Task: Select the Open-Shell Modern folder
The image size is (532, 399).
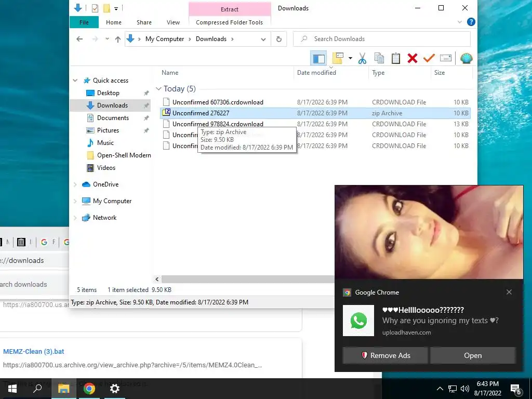Action: pos(124,155)
